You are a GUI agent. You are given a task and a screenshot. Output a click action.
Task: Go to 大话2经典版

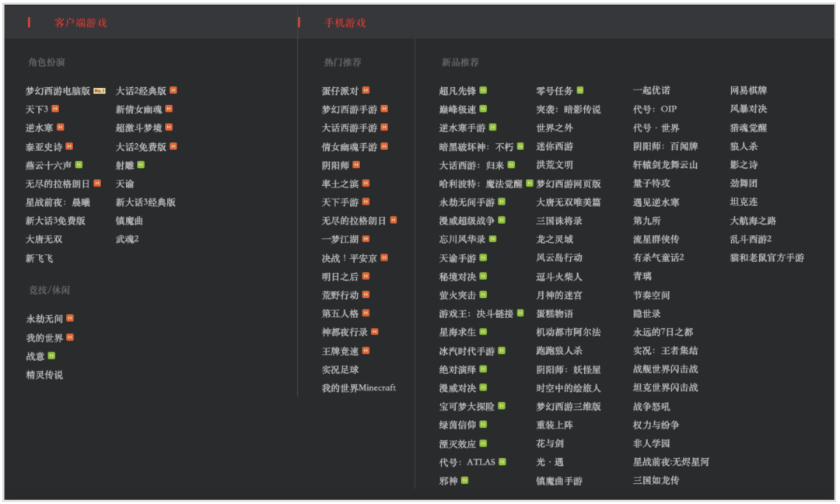tap(141, 91)
